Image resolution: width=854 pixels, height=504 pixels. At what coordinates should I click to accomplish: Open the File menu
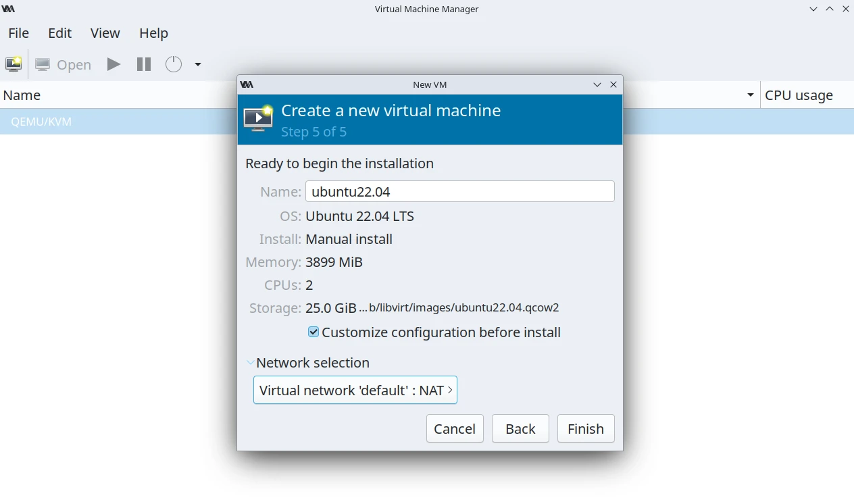(19, 33)
